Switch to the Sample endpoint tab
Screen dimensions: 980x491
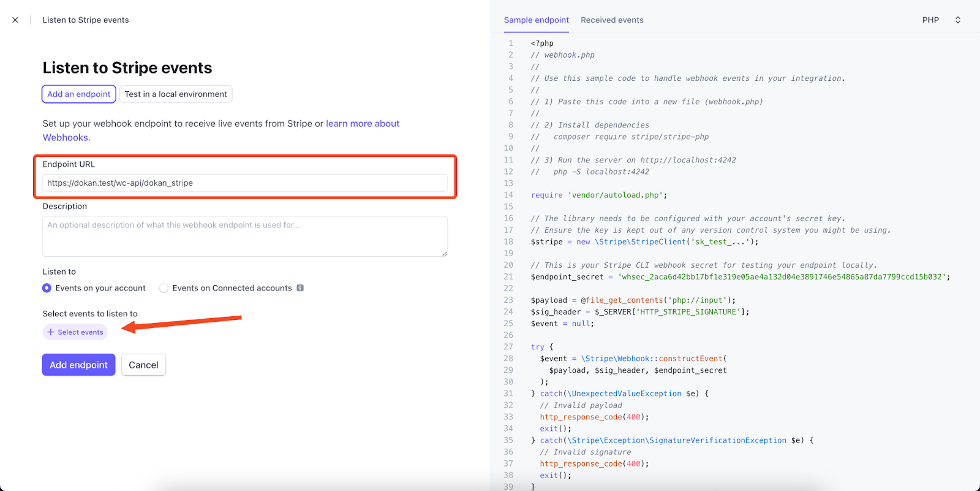click(x=537, y=20)
